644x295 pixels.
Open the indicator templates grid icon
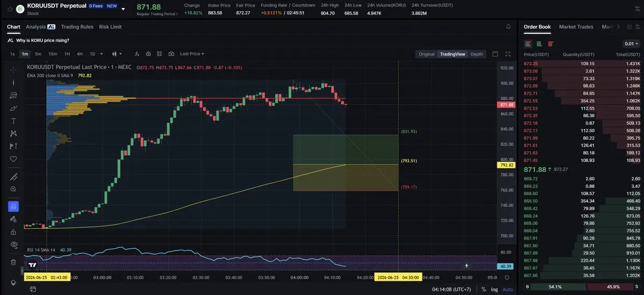(159, 54)
